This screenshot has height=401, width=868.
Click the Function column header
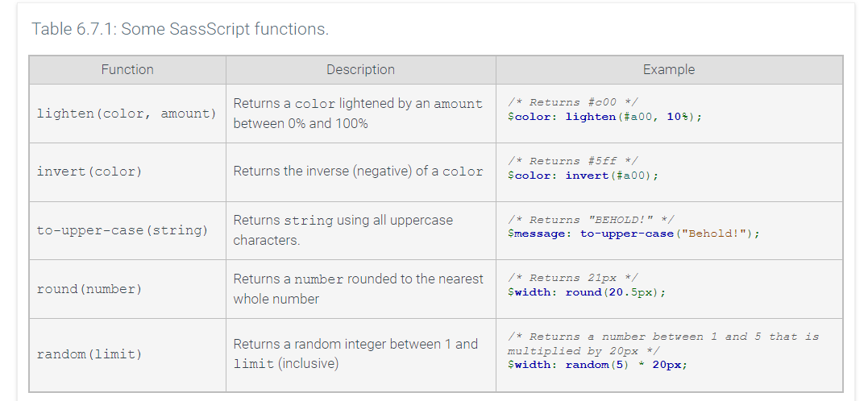127,70
